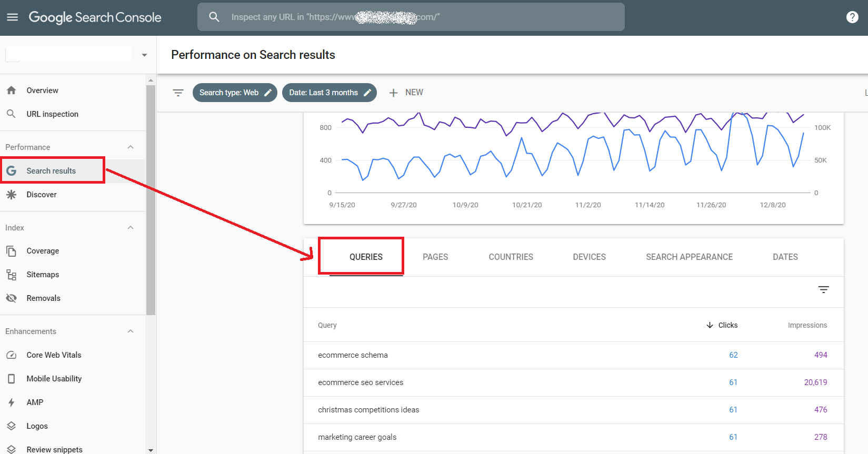Switch to the PAGES tab

(x=435, y=257)
